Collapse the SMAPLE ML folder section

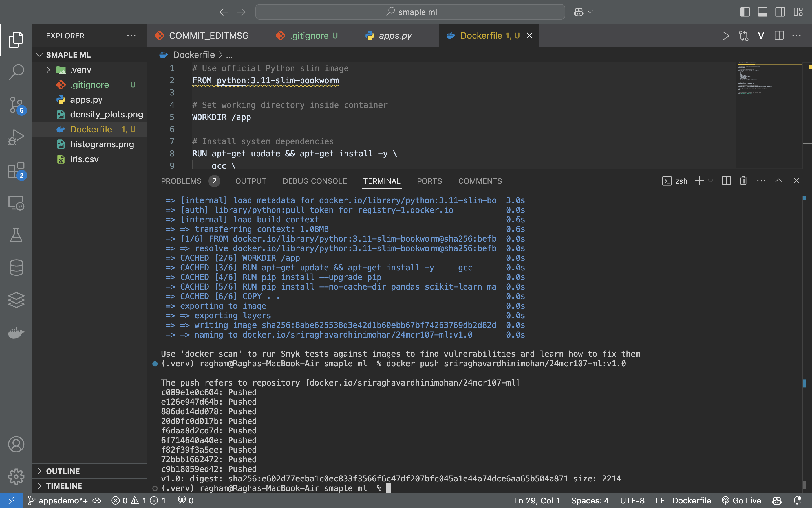point(90,55)
